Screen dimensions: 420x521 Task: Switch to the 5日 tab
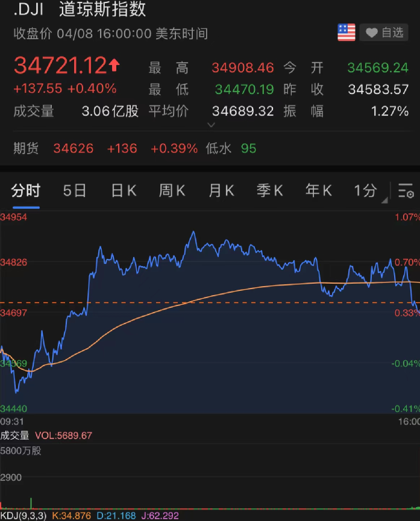[x=75, y=191]
